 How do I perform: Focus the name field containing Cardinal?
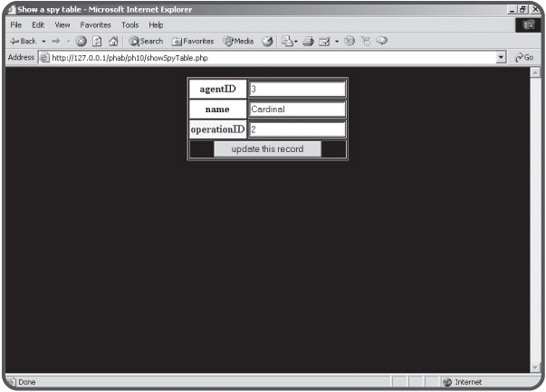tap(297, 110)
